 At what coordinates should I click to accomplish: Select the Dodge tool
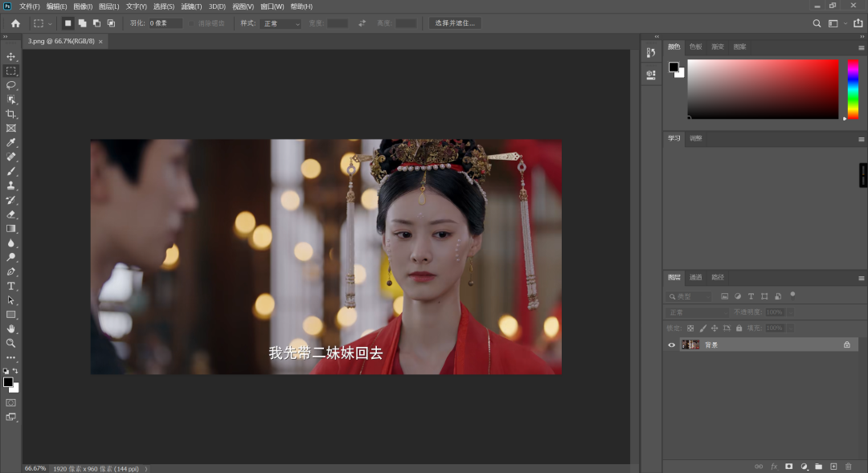(x=10, y=257)
